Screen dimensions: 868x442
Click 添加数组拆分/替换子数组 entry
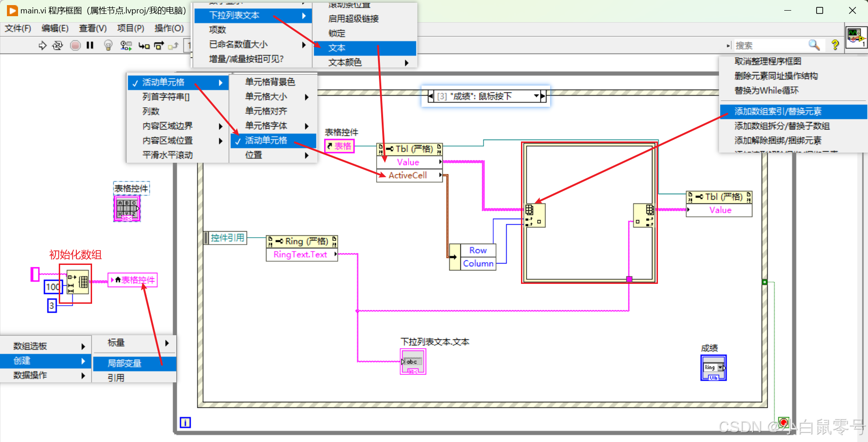click(793, 126)
